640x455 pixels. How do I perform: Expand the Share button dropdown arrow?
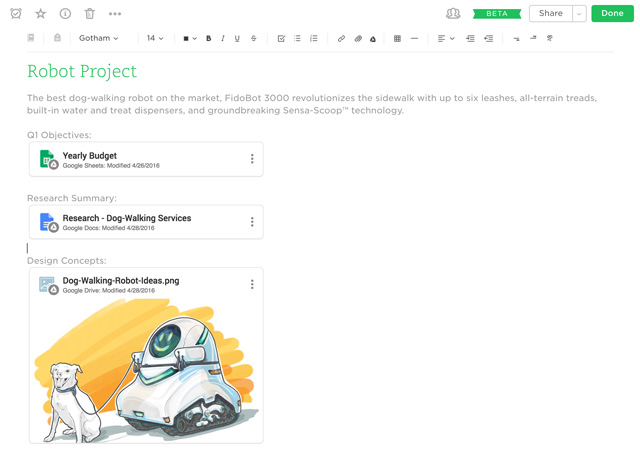pos(579,14)
